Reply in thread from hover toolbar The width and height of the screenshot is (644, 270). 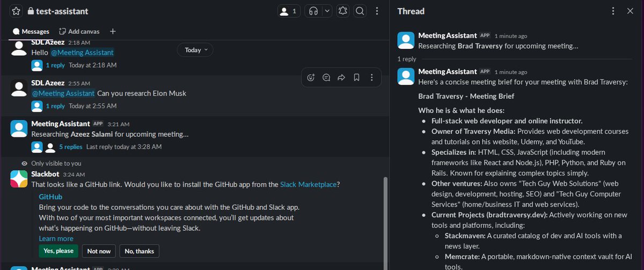pos(326,77)
